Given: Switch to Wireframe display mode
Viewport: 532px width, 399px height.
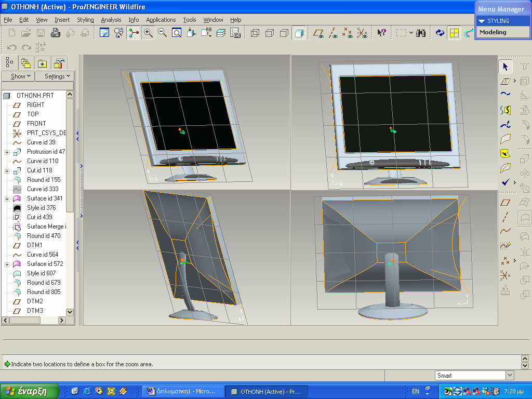Looking at the screenshot, I should (255, 33).
